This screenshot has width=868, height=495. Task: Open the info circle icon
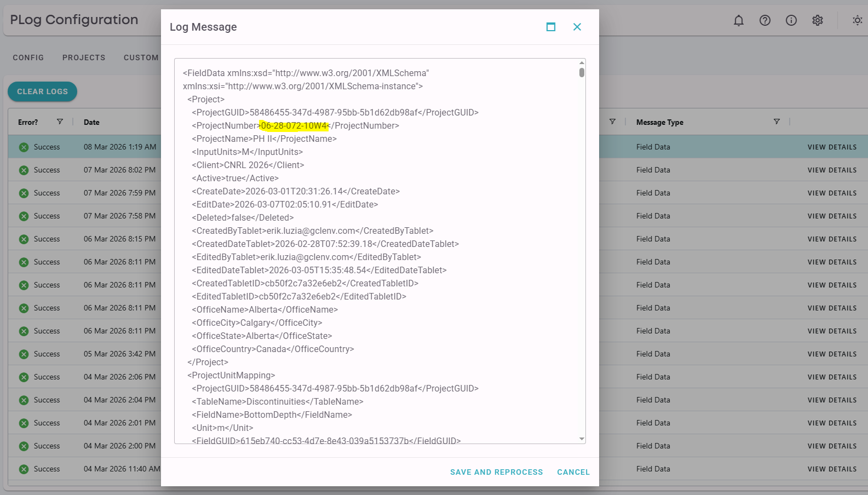point(791,21)
